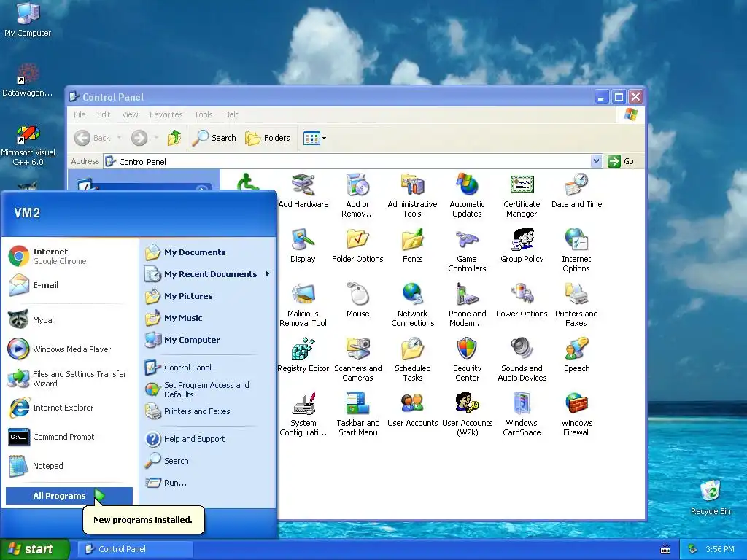The width and height of the screenshot is (747, 560).
Task: Open Add or Remove Programs icon
Action: point(357,195)
